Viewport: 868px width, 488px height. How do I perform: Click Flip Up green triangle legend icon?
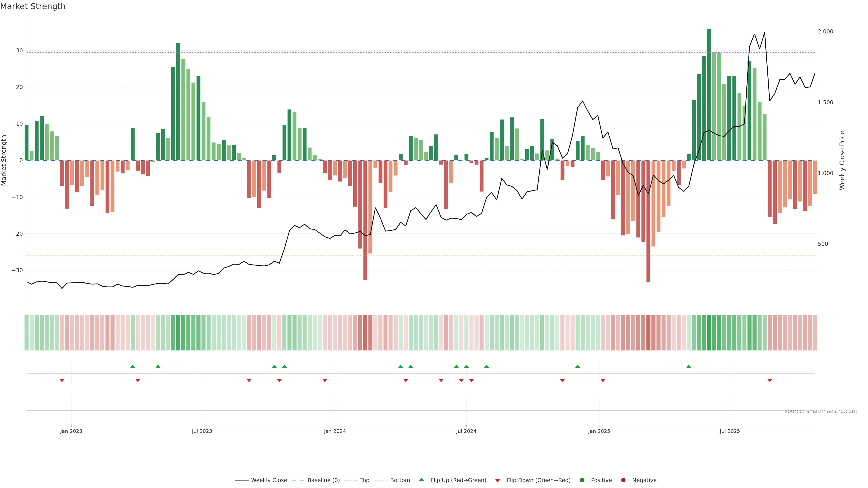(421, 480)
